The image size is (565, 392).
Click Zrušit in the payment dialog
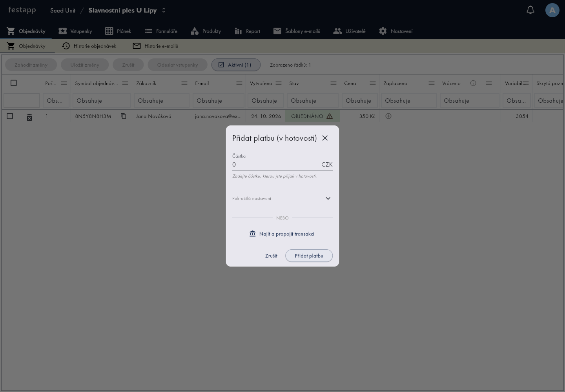(271, 256)
